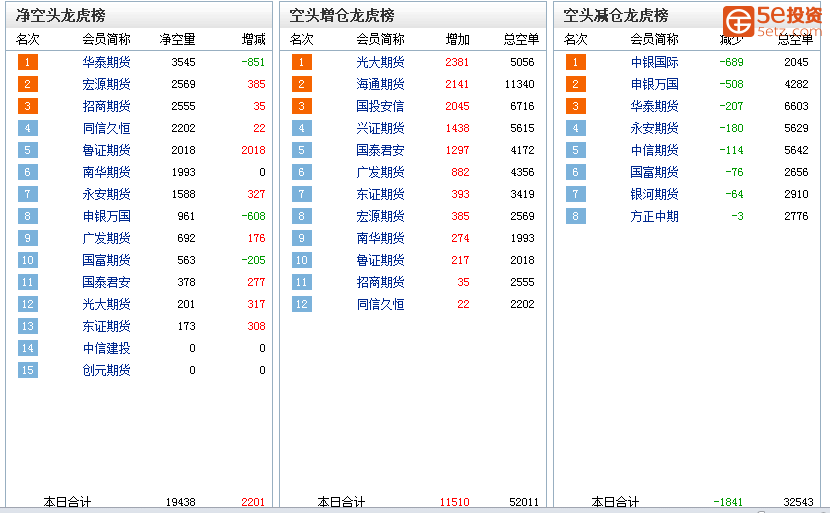The height and width of the screenshot is (513, 830).
Task: Click rank 1 badge beside 中银国际
Action: point(575,62)
